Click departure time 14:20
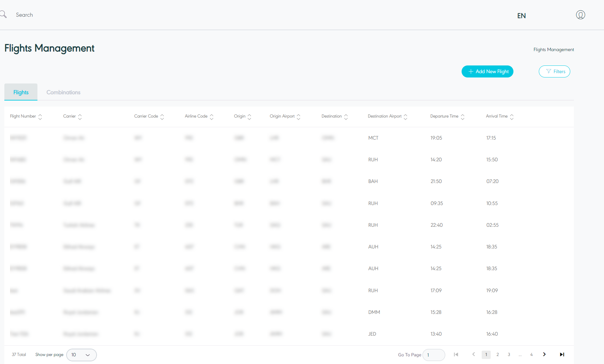The height and width of the screenshot is (364, 604). pos(436,160)
